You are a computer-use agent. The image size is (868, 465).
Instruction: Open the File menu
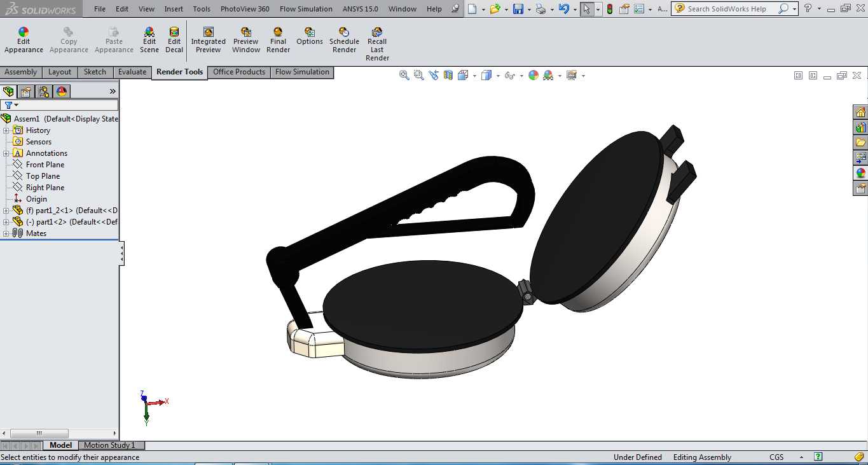pos(100,9)
